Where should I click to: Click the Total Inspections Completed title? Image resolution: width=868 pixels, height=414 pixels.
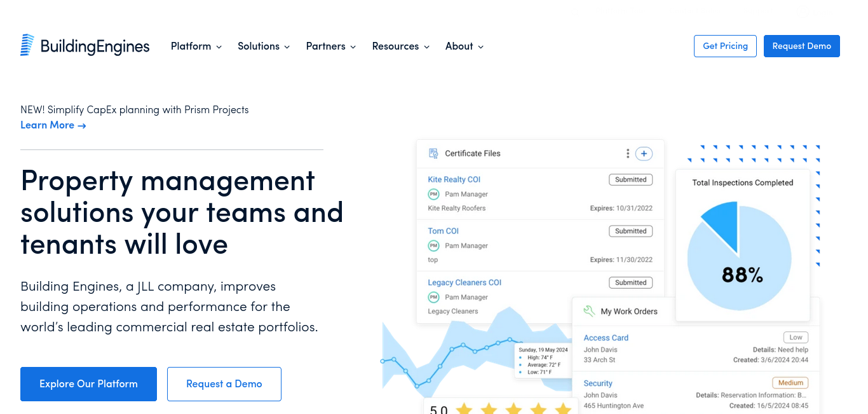click(743, 183)
